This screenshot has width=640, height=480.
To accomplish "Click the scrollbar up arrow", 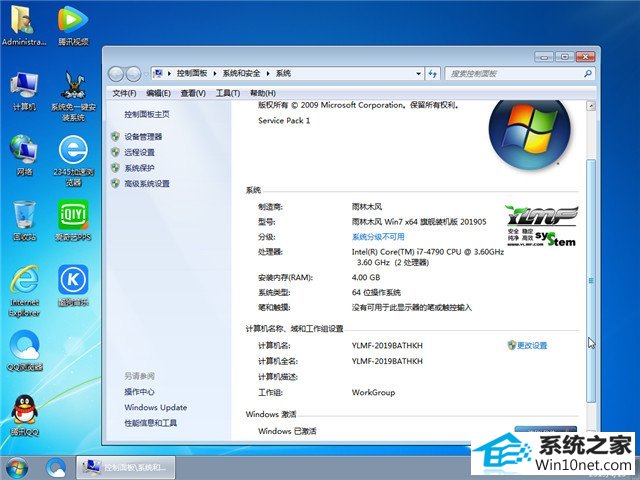I will [591, 106].
